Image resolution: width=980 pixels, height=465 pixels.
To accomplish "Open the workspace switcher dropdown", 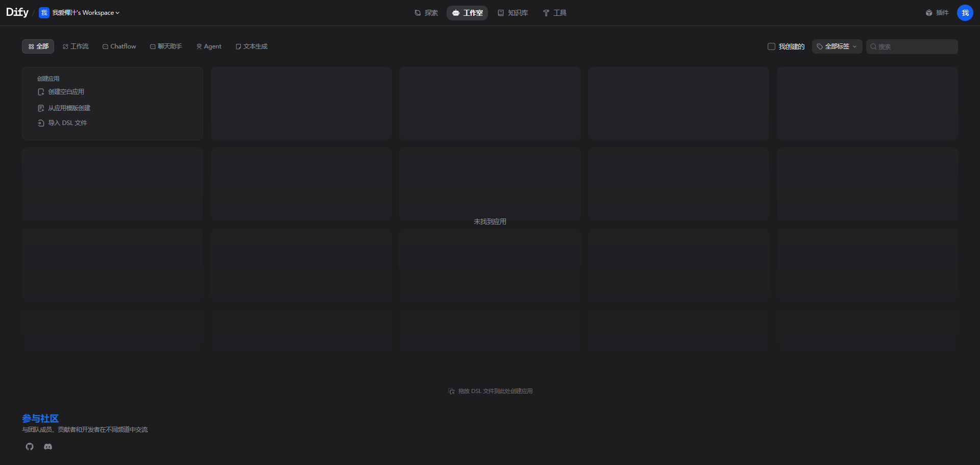I will pyautogui.click(x=80, y=13).
